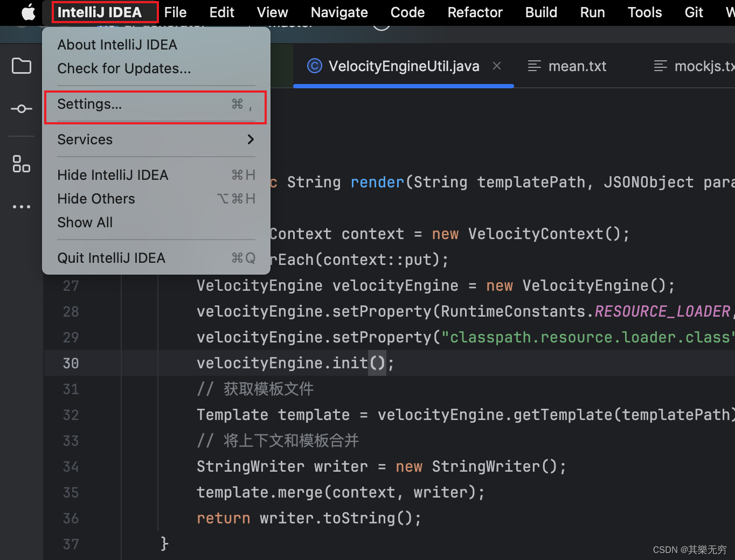This screenshot has width=735, height=560.
Task: Click line number 36 in gutter
Action: coord(71,518)
